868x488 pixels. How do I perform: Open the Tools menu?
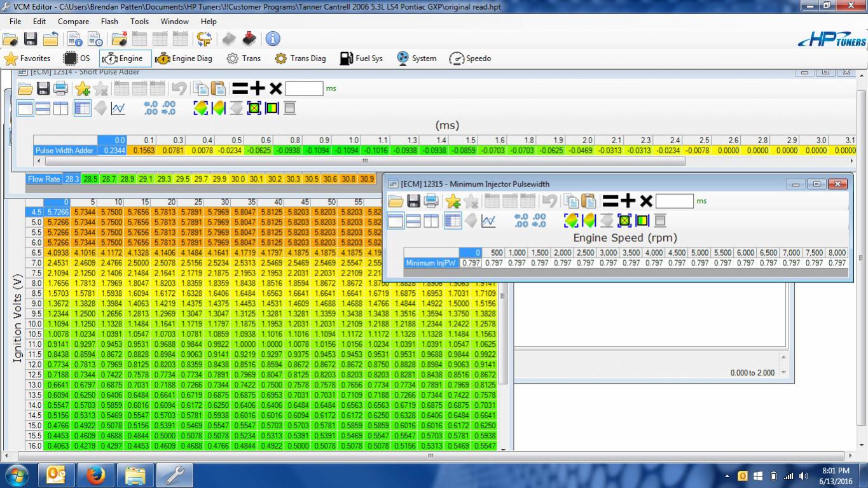coord(139,21)
